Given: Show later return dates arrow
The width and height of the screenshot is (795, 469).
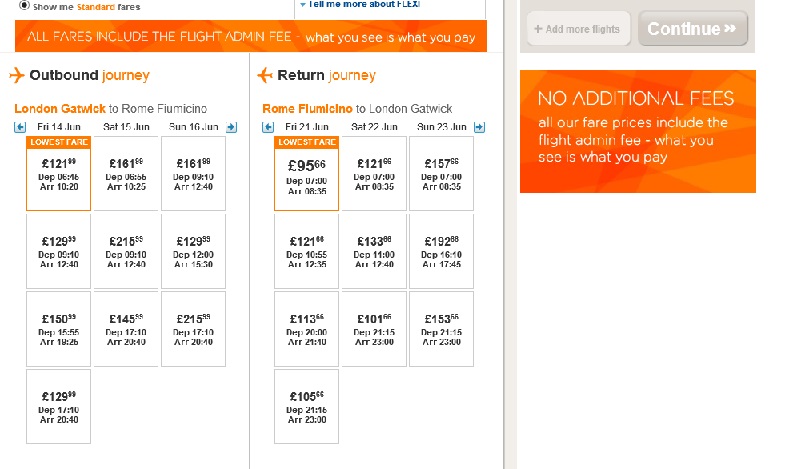Looking at the screenshot, I should pyautogui.click(x=479, y=127).
